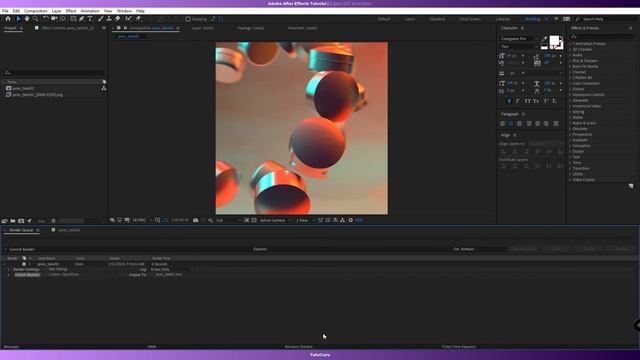Select the Hand tool
This screenshot has height=360, width=640.
click(x=27, y=19)
